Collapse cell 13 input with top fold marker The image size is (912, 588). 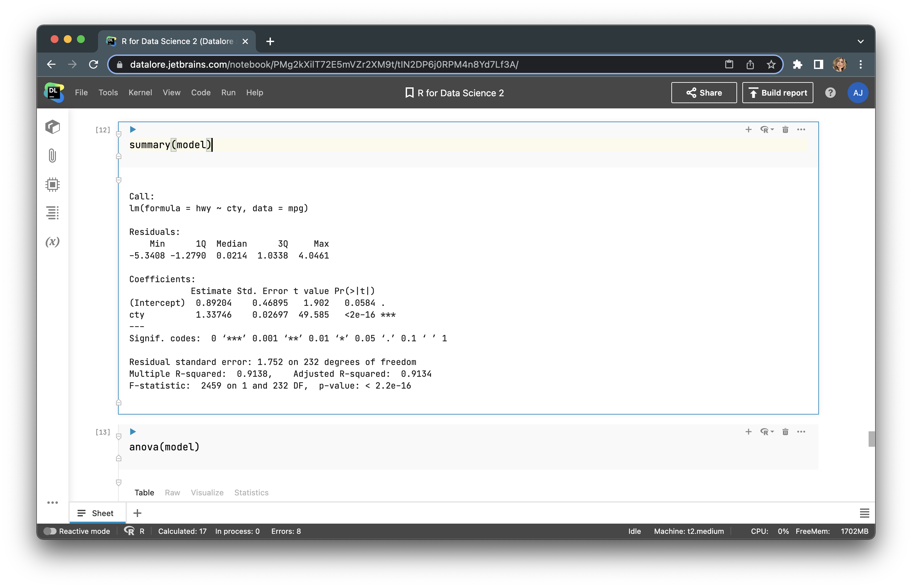119,437
